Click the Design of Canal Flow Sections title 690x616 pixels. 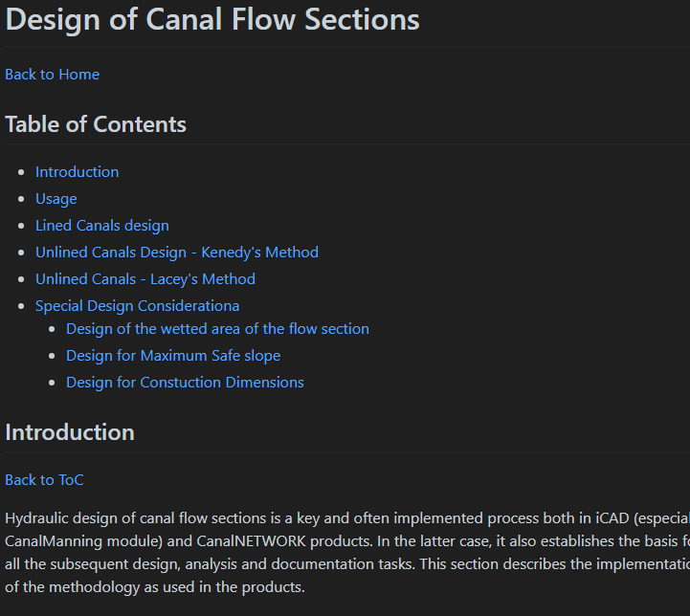pyautogui.click(x=212, y=19)
